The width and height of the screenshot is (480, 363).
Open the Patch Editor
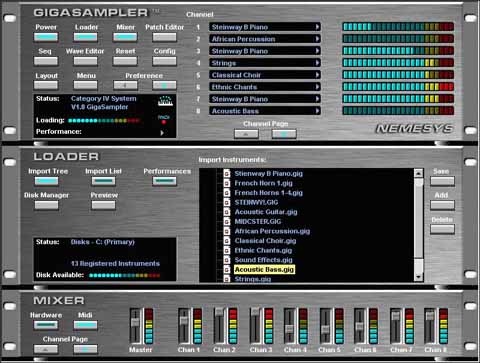(x=164, y=37)
